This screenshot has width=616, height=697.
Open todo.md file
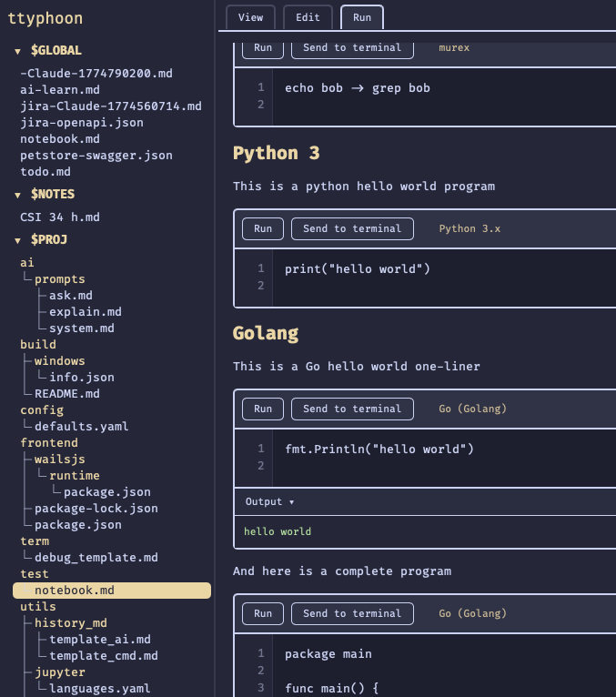coord(45,172)
